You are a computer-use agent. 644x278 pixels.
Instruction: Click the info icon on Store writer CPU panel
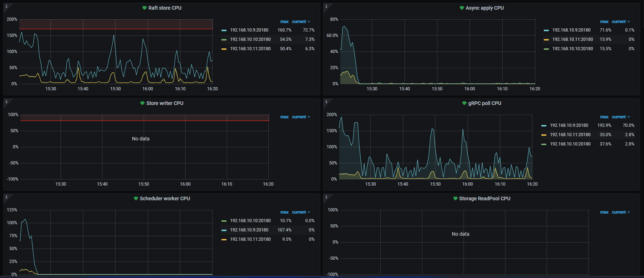[6, 102]
